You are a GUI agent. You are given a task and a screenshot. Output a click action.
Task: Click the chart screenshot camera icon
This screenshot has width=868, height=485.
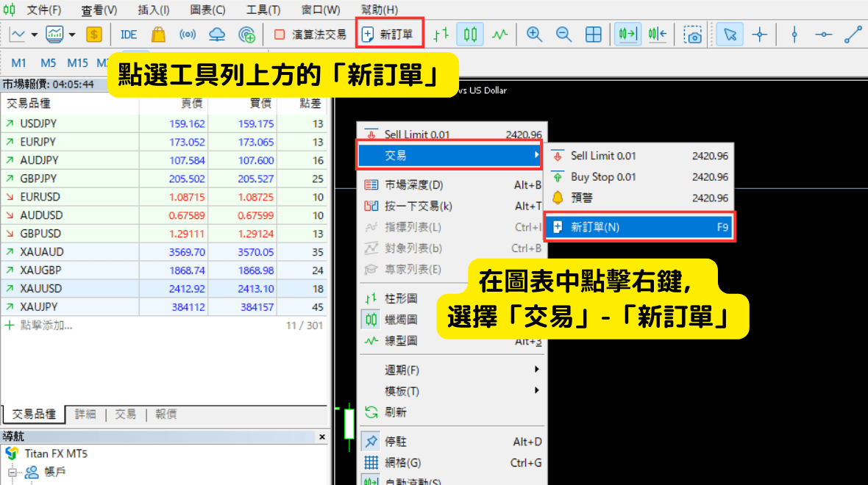692,35
